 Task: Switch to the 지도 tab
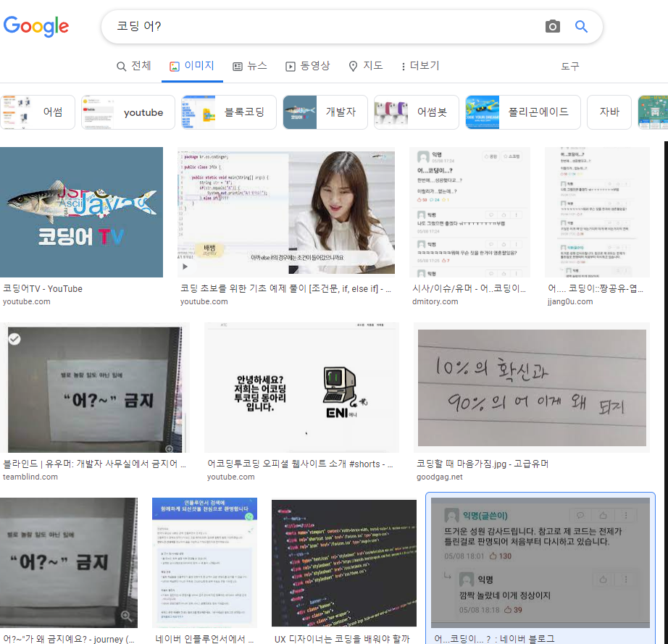click(x=366, y=66)
